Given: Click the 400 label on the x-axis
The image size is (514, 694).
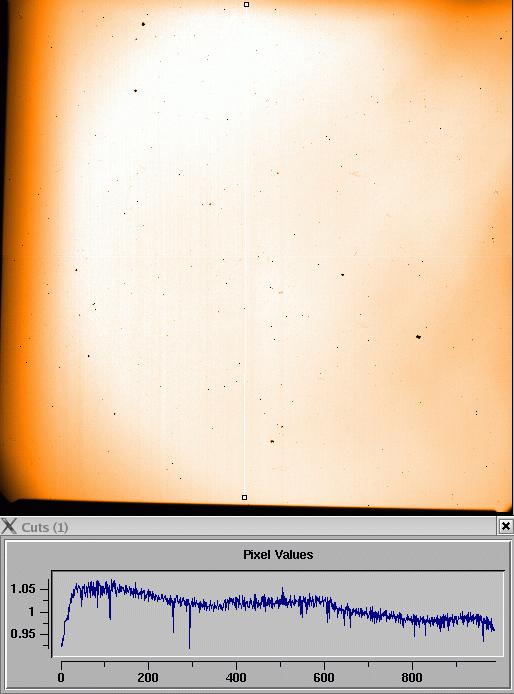Looking at the screenshot, I should 236,677.
